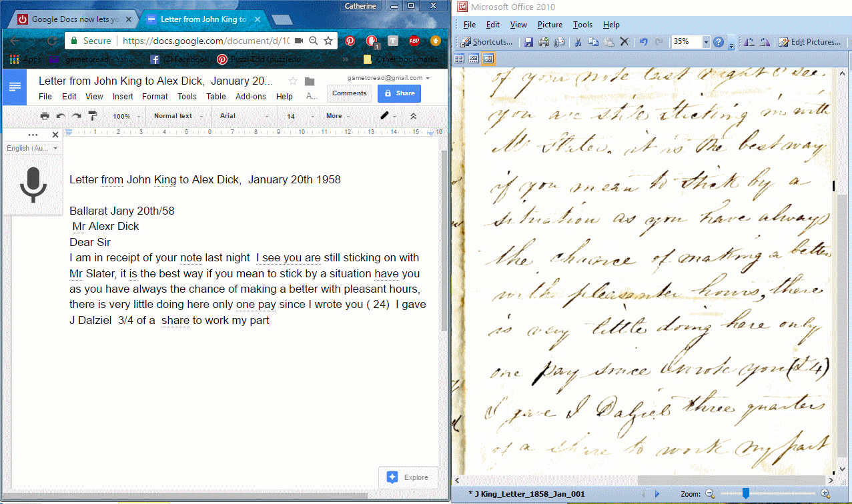
Task: Click the Copy icon in Picture Manager
Action: pos(593,42)
